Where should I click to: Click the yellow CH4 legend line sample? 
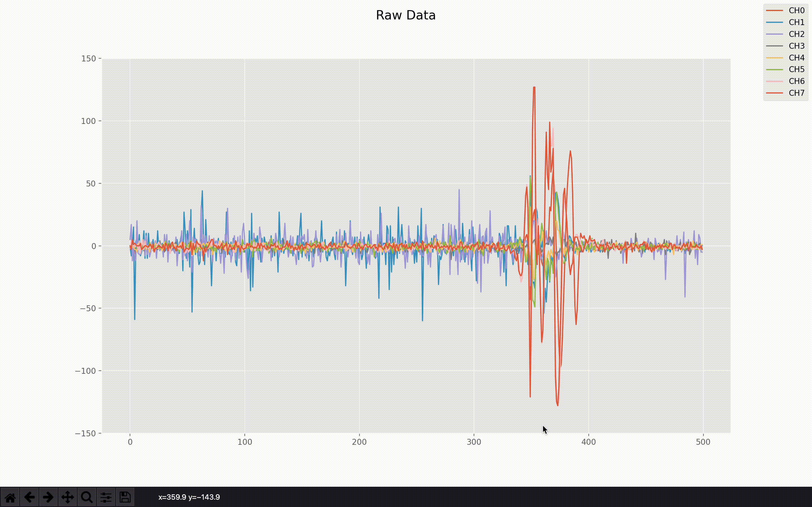[x=775, y=58]
